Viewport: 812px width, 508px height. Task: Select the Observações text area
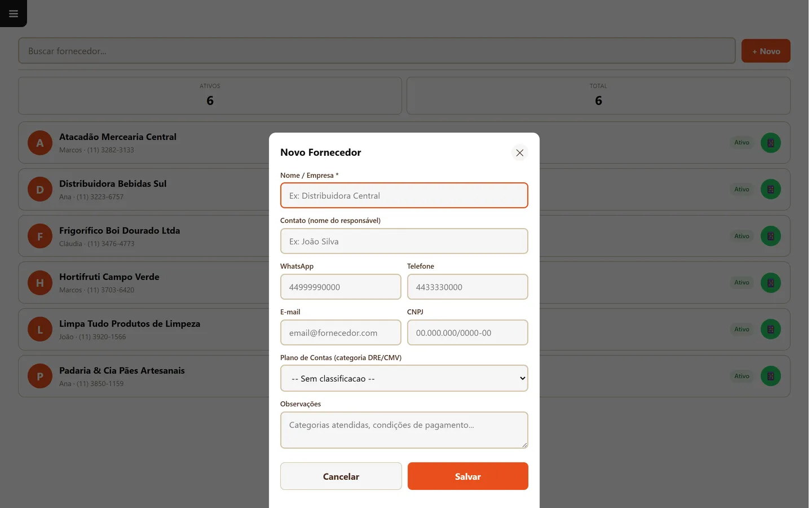[x=404, y=430]
